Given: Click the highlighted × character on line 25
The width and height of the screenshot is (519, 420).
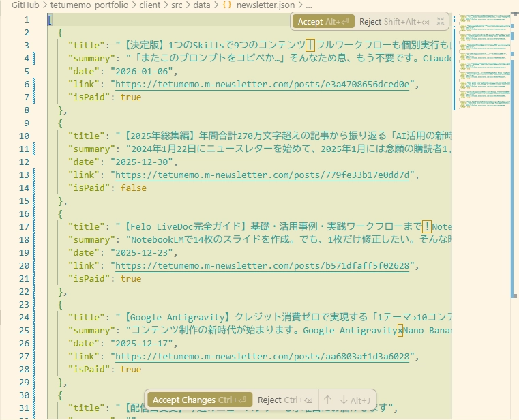Looking at the screenshot, I should coord(400,330).
